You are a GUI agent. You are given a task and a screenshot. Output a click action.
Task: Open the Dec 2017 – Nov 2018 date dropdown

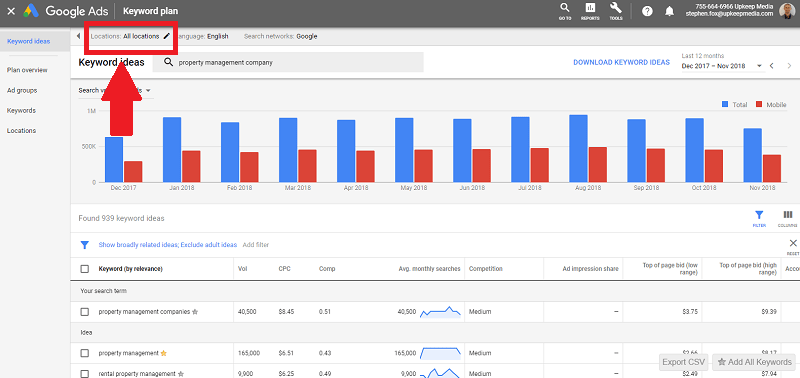[722, 66]
